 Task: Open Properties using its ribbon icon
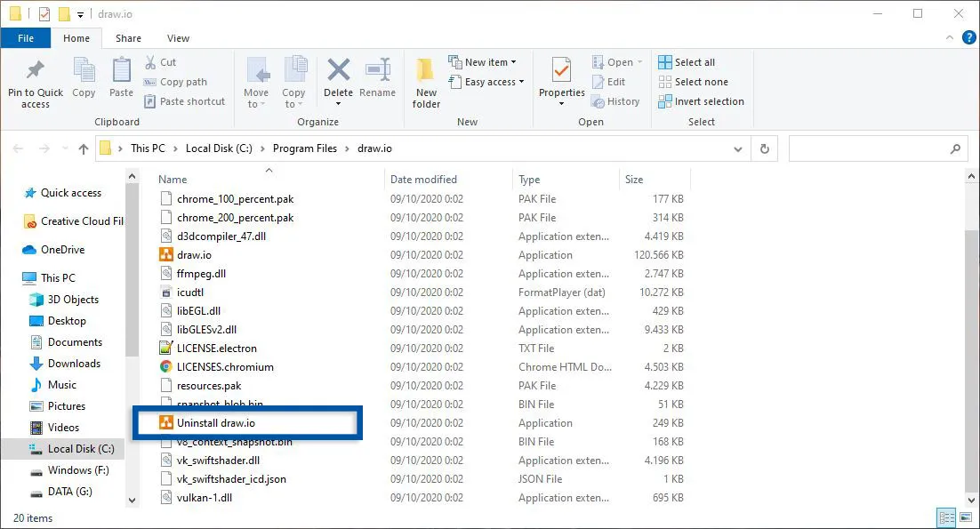pos(560,78)
